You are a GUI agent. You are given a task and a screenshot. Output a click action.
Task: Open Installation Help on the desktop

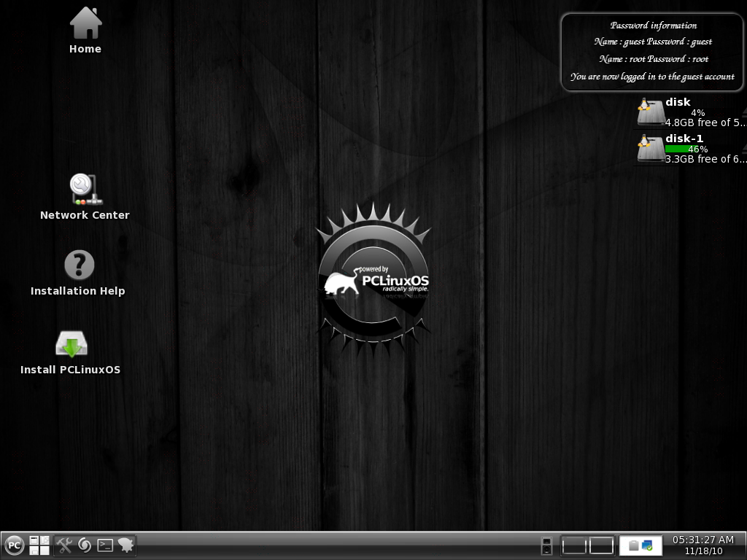click(78, 265)
